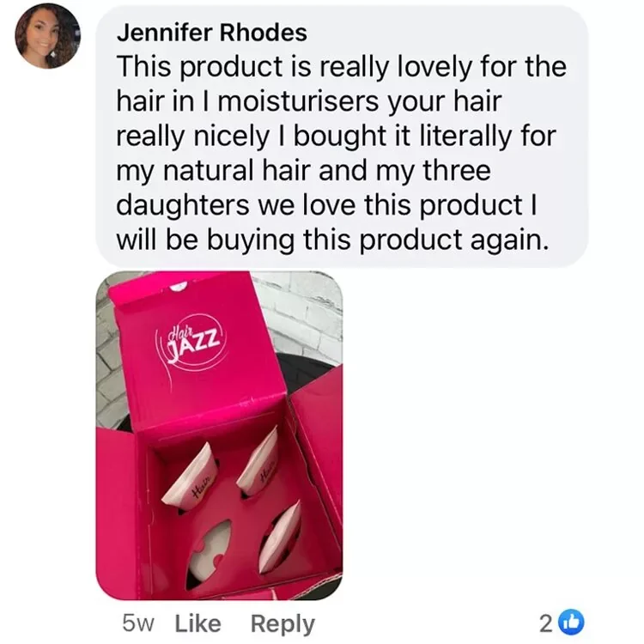Click the Jennifer Rhodes name link
This screenshot has width=644, height=644.
pyautogui.click(x=212, y=33)
